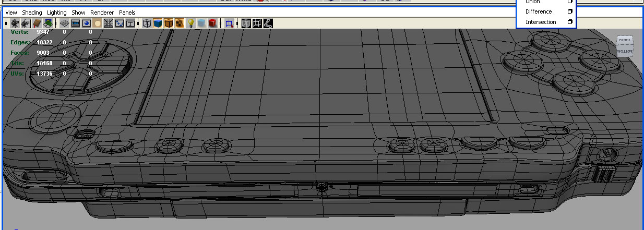The width and height of the screenshot is (644, 230).
Task: Click the X-Ray cube icon
Action: coord(246,23)
